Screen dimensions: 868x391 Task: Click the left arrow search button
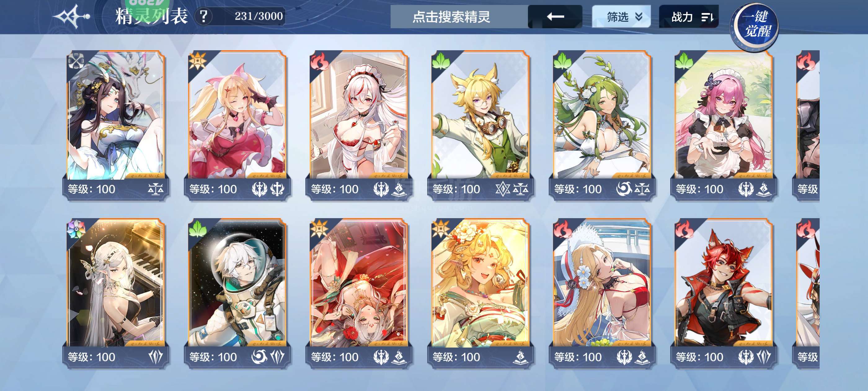point(555,16)
